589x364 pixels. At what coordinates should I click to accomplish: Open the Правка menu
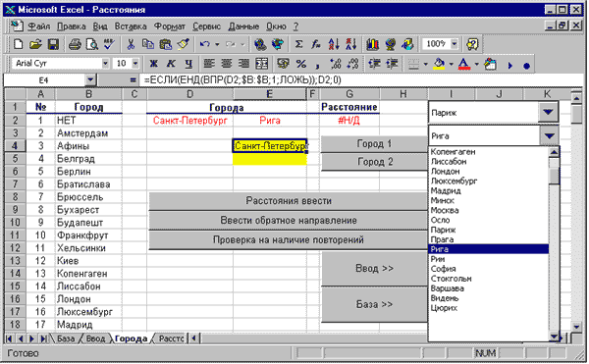(x=72, y=26)
